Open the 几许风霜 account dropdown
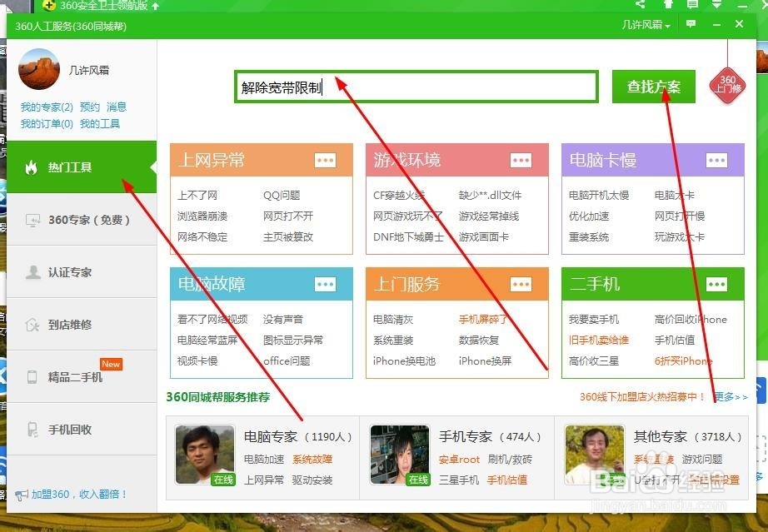Image resolution: width=768 pixels, height=532 pixels. click(x=646, y=24)
